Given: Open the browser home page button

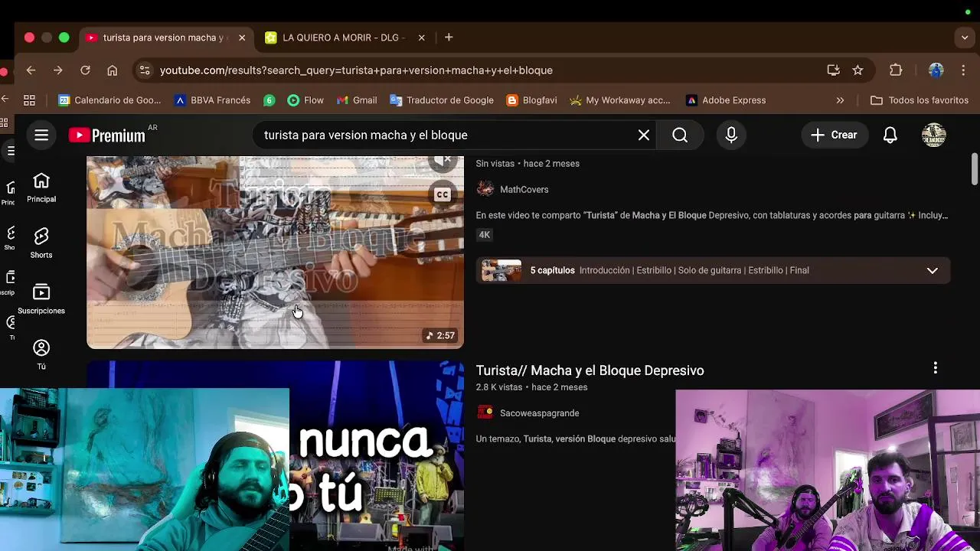Looking at the screenshot, I should click(x=113, y=70).
